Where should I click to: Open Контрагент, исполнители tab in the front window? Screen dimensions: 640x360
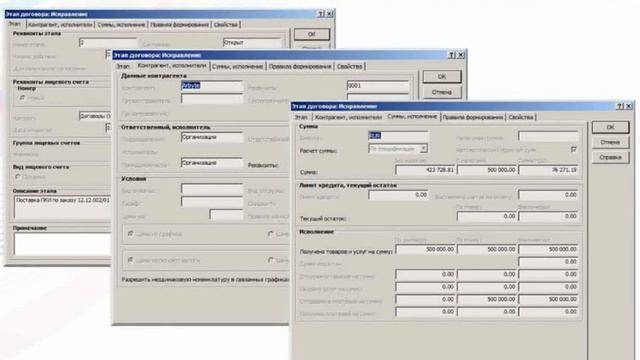348,117
